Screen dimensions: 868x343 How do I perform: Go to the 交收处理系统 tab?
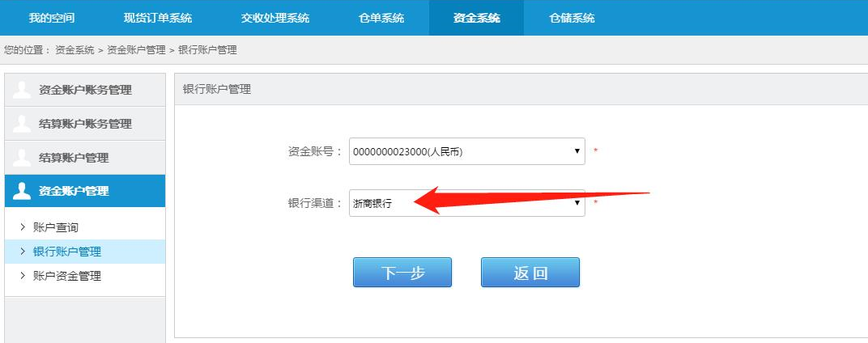[275, 18]
